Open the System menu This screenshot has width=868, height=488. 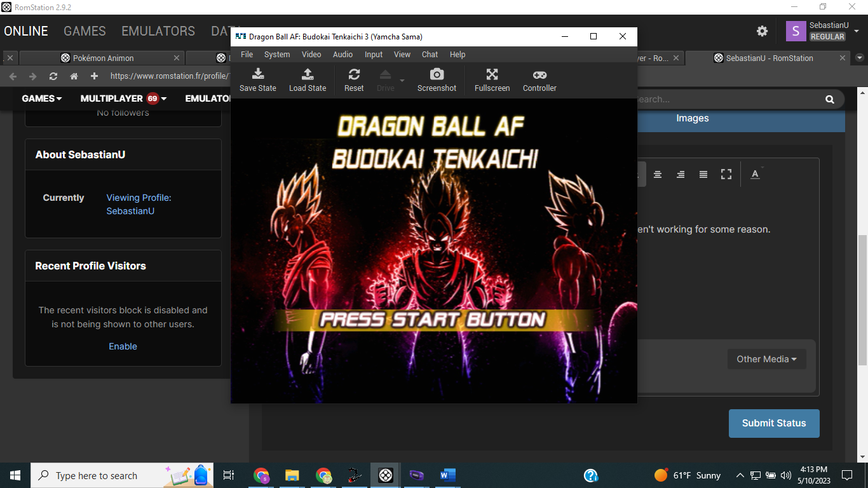(x=277, y=55)
